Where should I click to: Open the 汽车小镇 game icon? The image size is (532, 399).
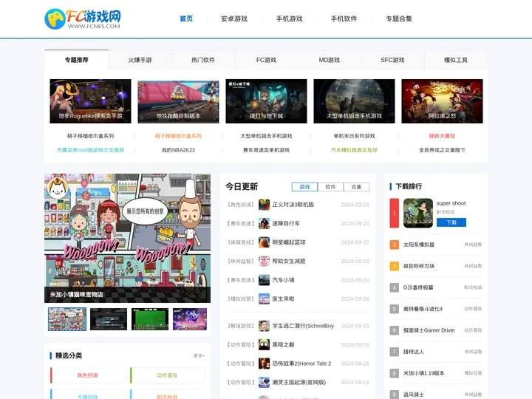tap(264, 280)
